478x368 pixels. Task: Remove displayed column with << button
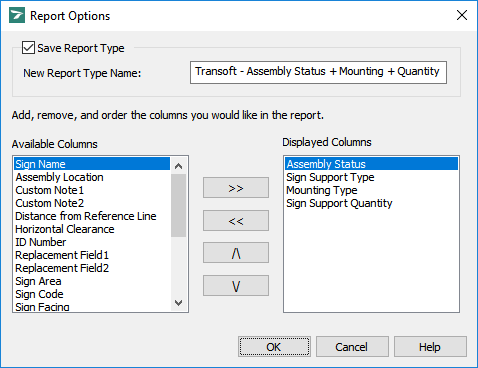tap(236, 220)
